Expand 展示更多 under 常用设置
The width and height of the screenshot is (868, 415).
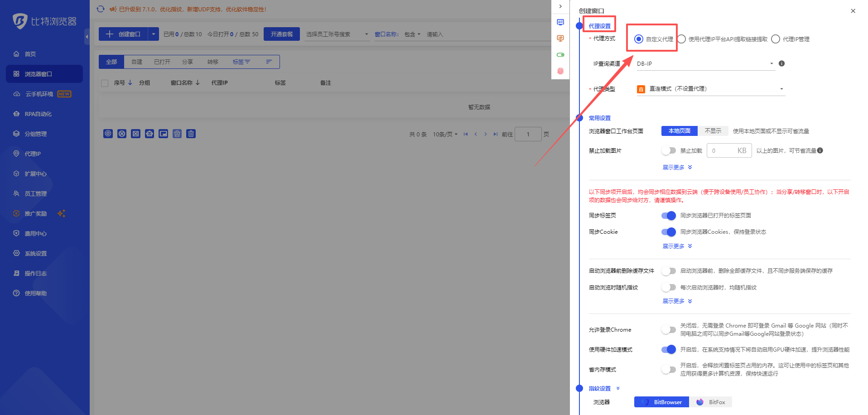(676, 167)
